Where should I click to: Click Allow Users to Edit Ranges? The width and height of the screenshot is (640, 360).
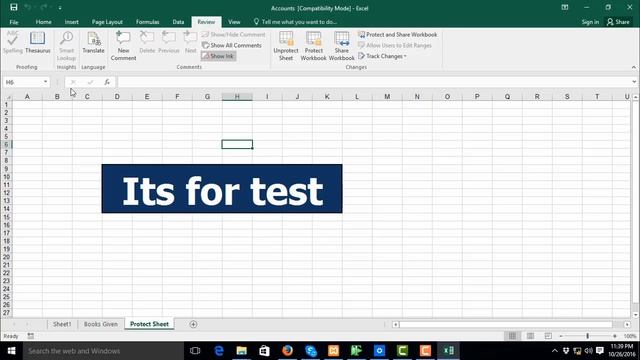pyautogui.click(x=395, y=45)
